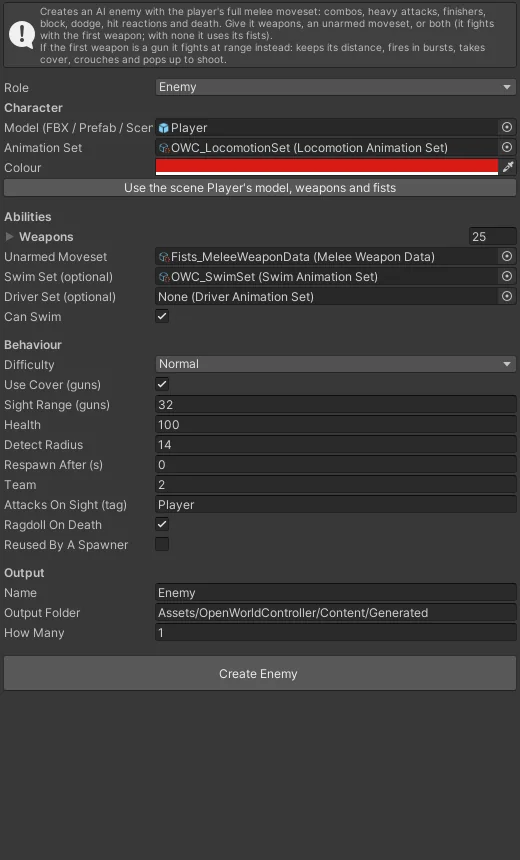Click the Team value field
This screenshot has width=520, height=860.
(x=336, y=485)
